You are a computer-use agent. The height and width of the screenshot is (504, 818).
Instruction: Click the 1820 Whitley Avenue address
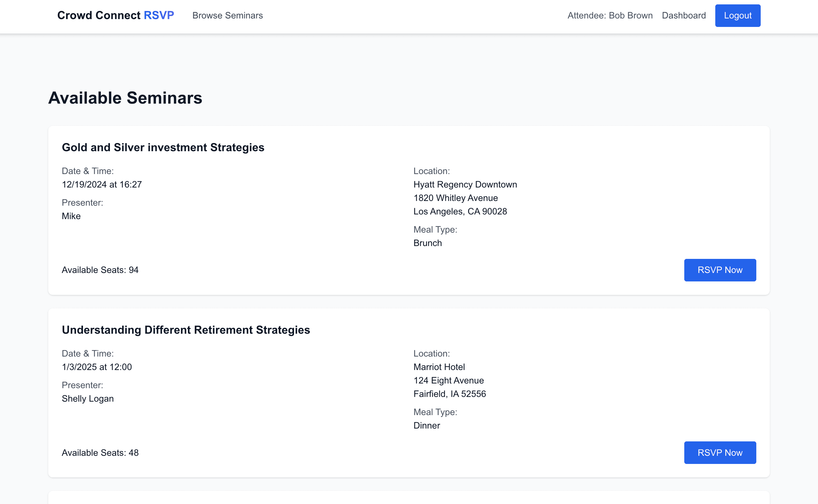(456, 198)
